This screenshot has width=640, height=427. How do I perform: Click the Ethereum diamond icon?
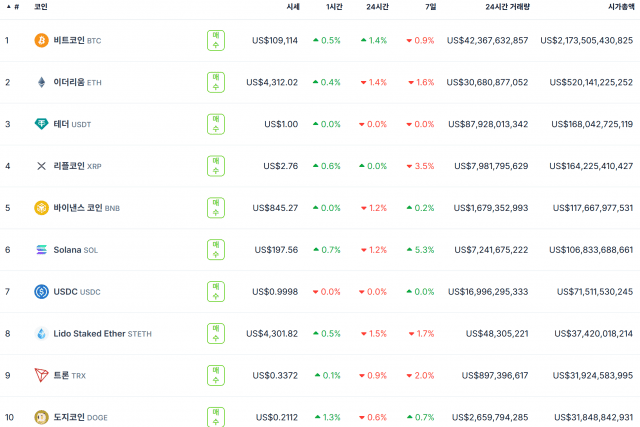coord(41,82)
